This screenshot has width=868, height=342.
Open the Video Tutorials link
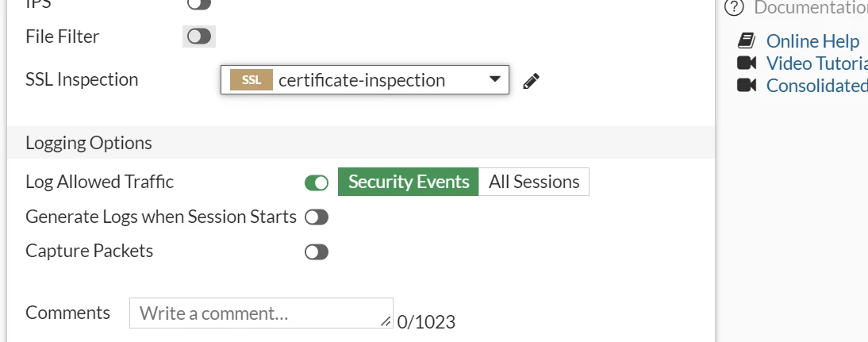(817, 63)
